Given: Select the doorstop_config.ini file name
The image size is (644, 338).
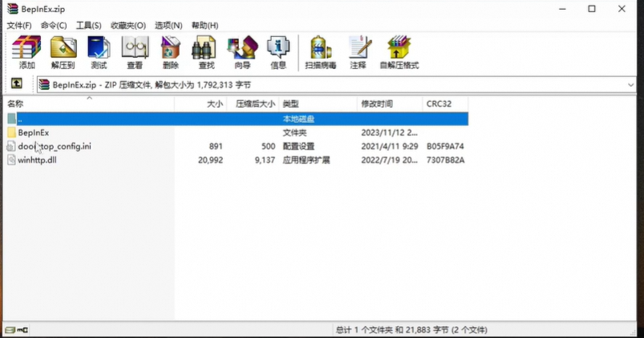Looking at the screenshot, I should tap(55, 146).
